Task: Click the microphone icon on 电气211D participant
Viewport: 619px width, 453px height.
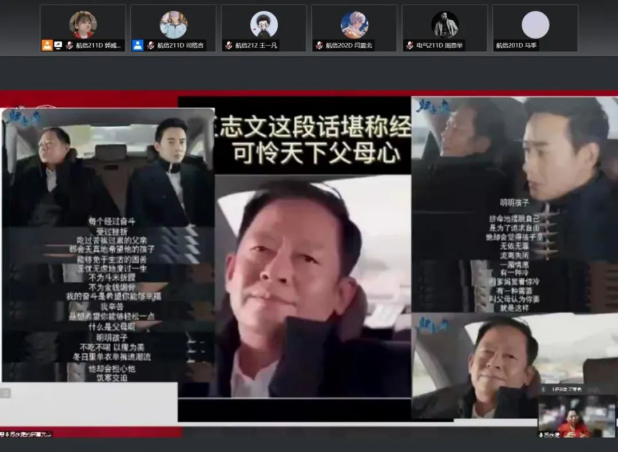Action: (x=408, y=45)
